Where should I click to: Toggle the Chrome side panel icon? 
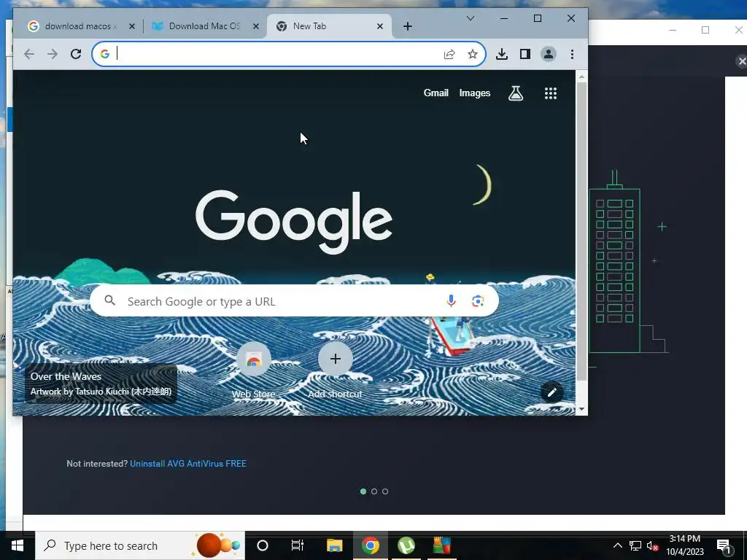[525, 54]
